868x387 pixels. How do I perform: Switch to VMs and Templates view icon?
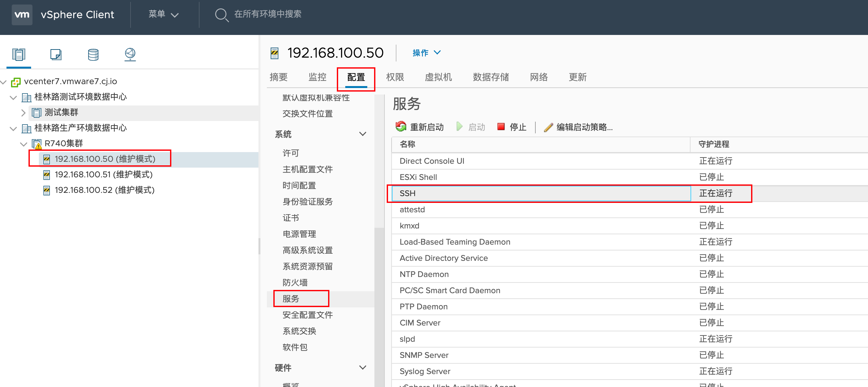pos(56,54)
